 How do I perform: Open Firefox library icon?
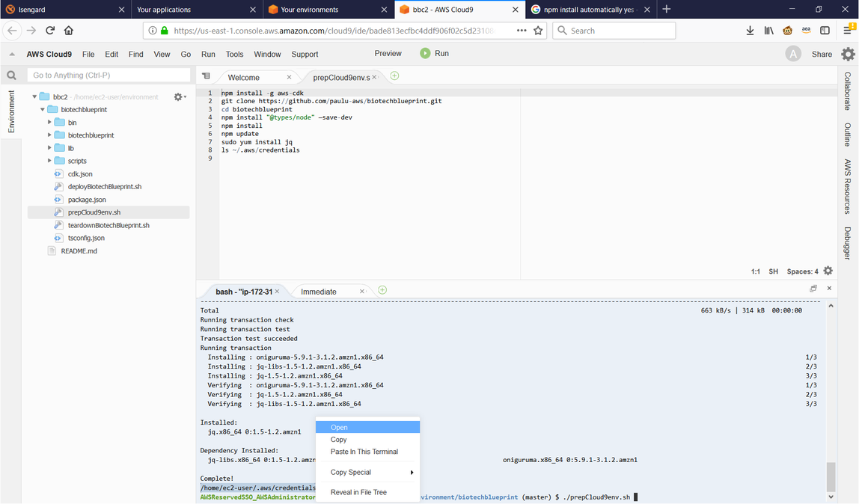pos(768,31)
